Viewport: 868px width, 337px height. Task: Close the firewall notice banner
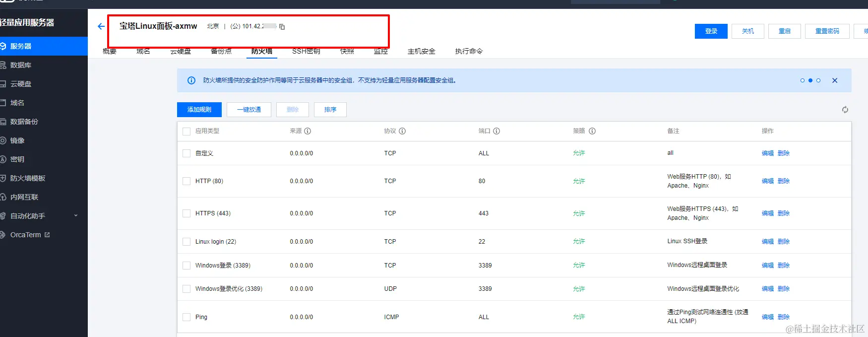835,80
